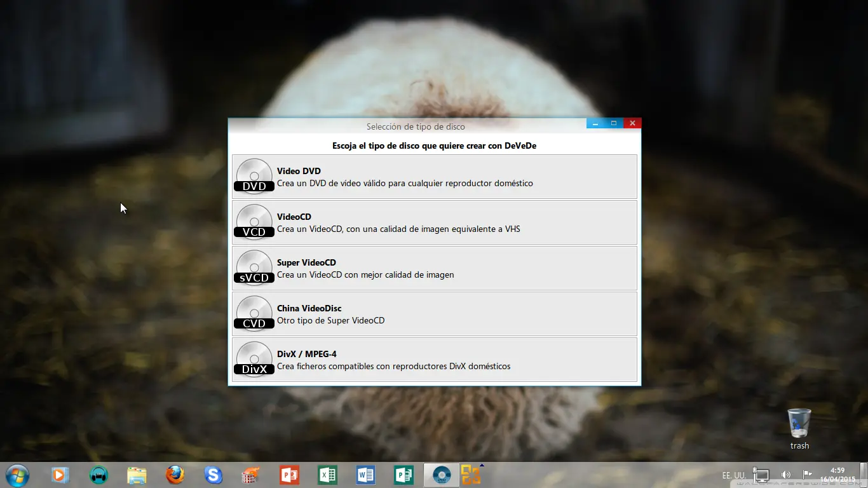The image size is (868, 488).
Task: Choose the Video DVD disc type
Action: tap(435, 177)
